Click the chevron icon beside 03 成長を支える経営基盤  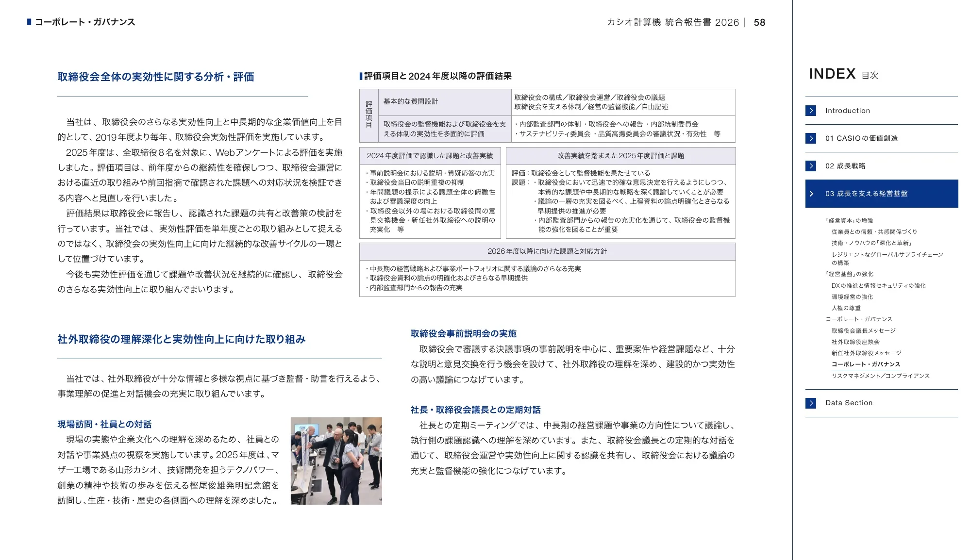coord(811,194)
